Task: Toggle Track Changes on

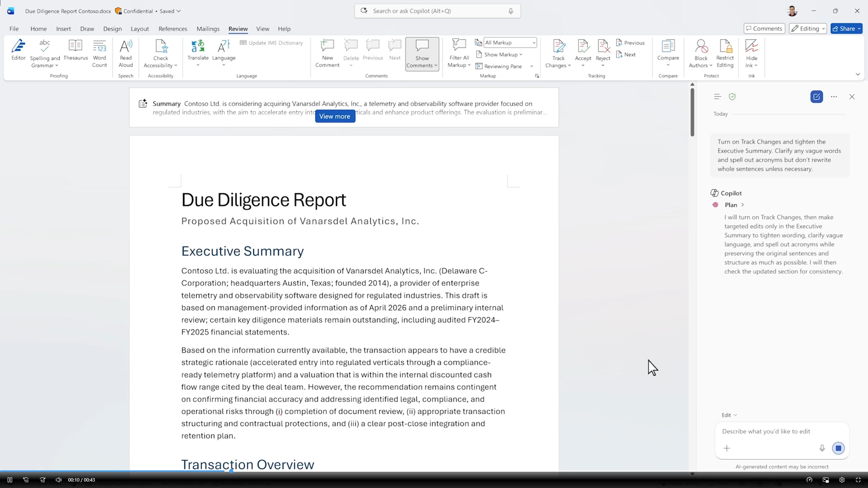Action: pyautogui.click(x=558, y=54)
